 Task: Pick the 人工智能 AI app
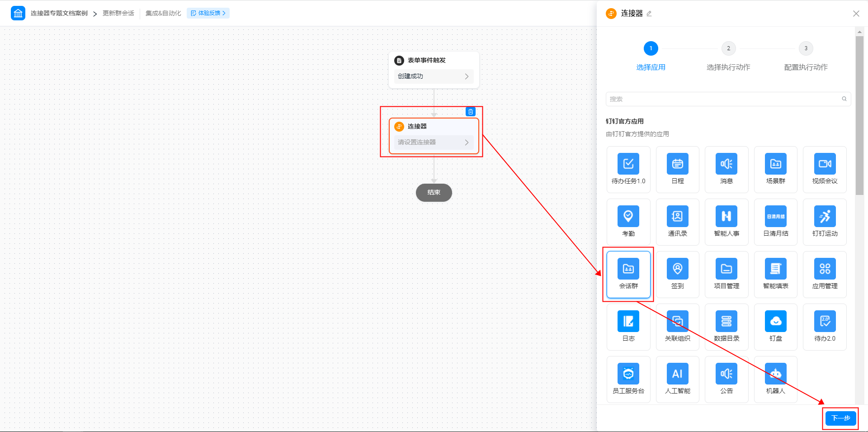677,379
